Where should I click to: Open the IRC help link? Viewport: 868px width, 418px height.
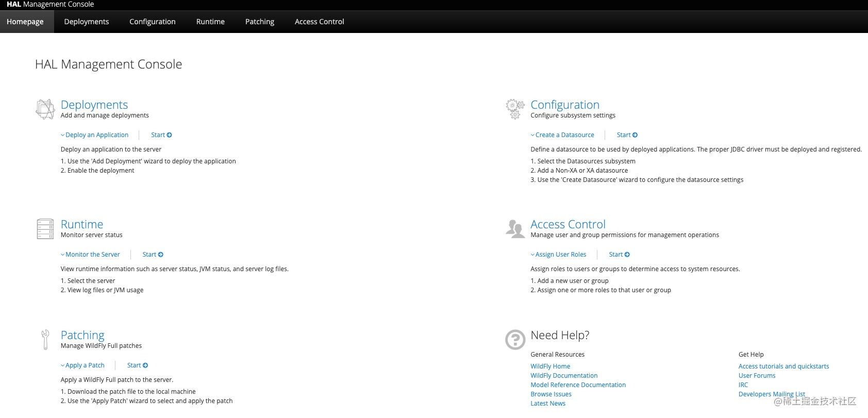(x=743, y=385)
